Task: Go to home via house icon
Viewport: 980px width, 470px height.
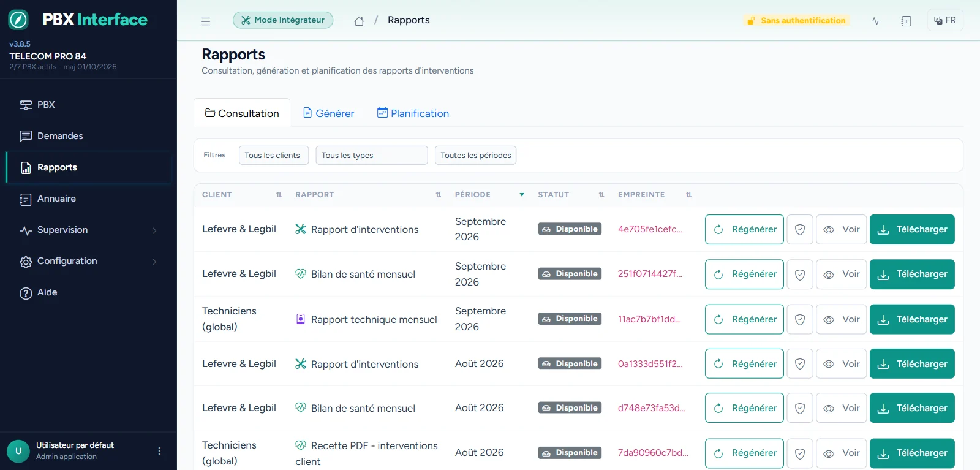Action: [x=359, y=21]
